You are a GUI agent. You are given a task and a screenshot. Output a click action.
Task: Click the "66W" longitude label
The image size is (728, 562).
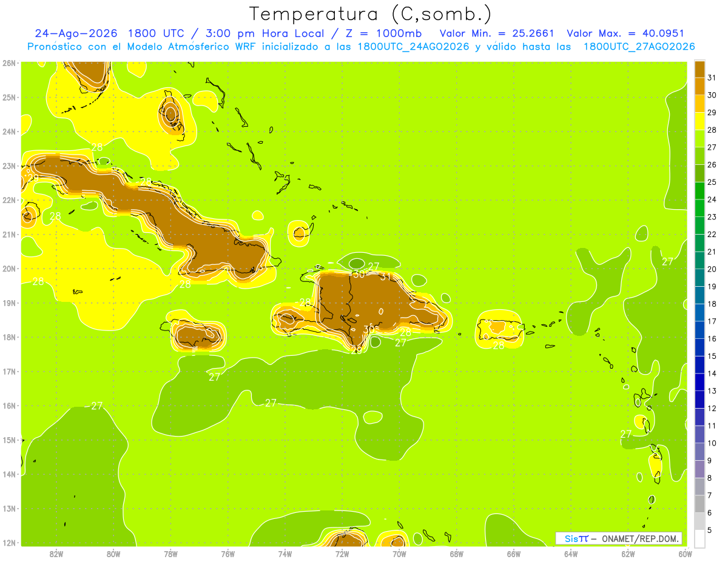tap(514, 554)
